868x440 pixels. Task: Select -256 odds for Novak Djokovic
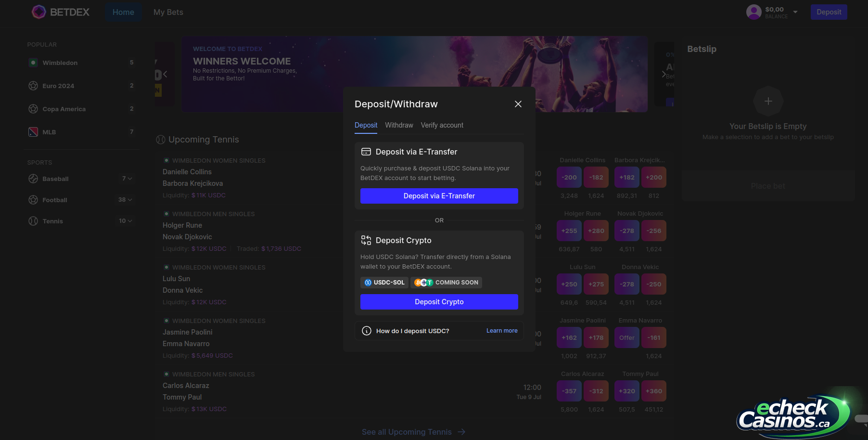tap(654, 231)
